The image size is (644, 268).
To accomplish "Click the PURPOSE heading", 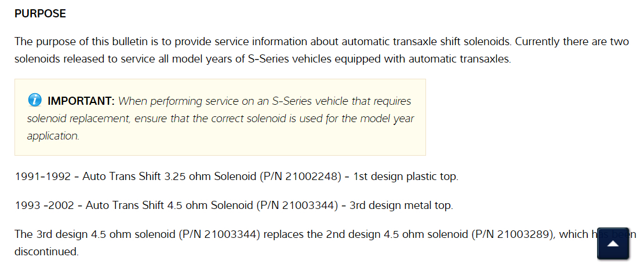I will click(40, 14).
